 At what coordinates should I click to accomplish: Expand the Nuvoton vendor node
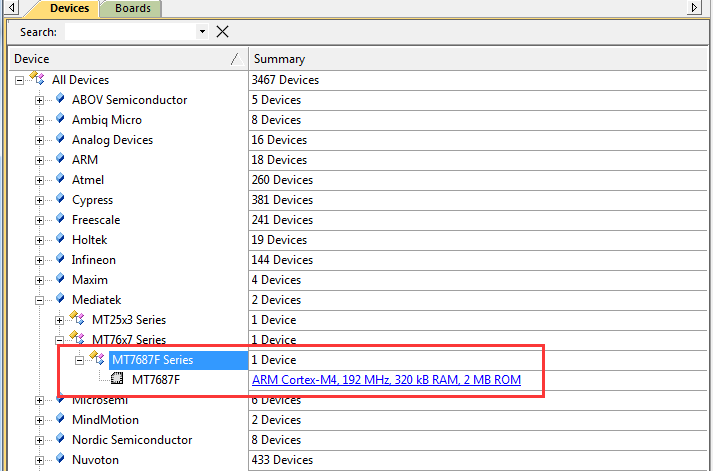pyautogui.click(x=40, y=461)
